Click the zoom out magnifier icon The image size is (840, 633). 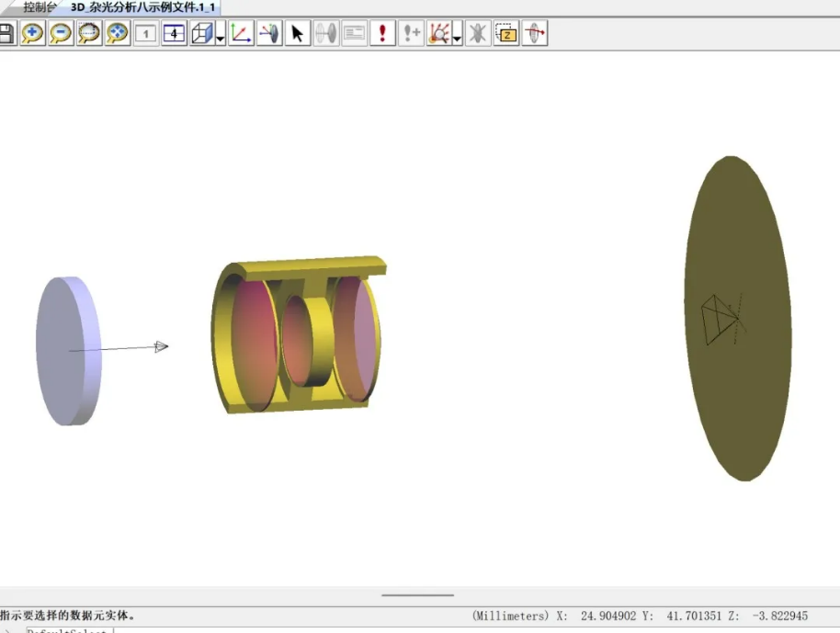[x=61, y=35]
